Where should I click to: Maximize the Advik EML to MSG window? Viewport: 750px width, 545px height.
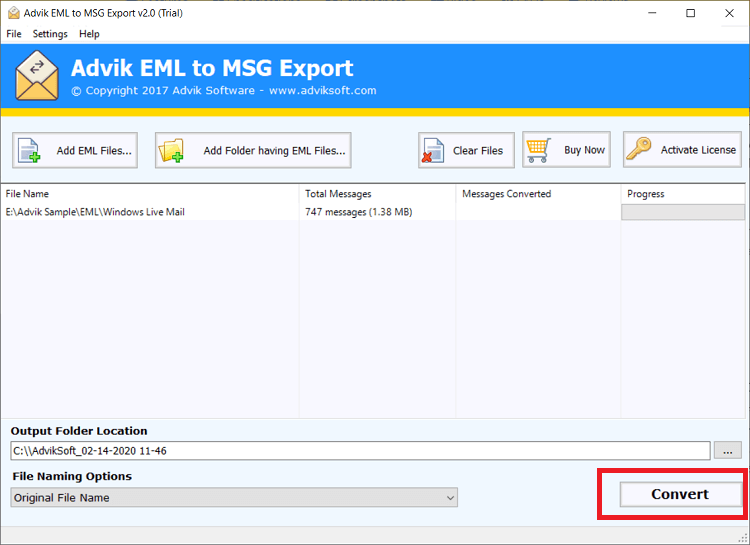[691, 13]
